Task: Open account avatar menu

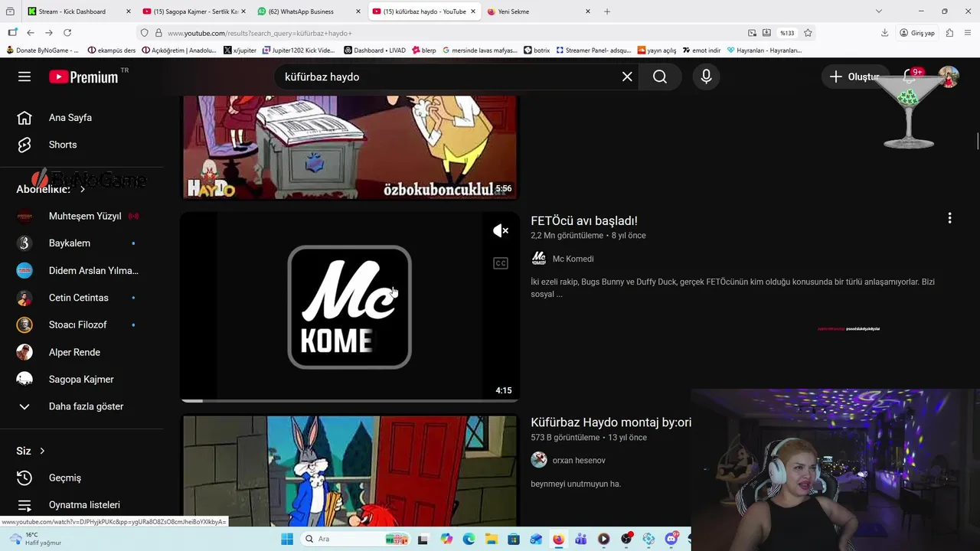Action: [x=949, y=77]
